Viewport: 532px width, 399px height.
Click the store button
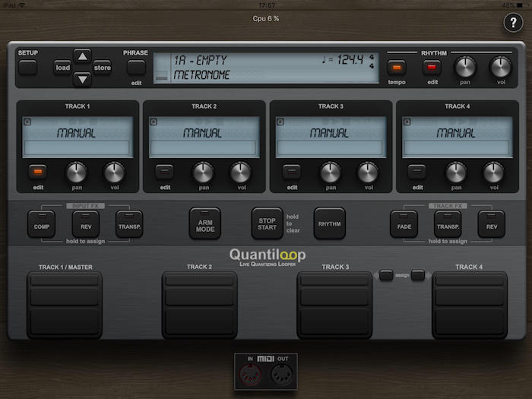click(102, 68)
